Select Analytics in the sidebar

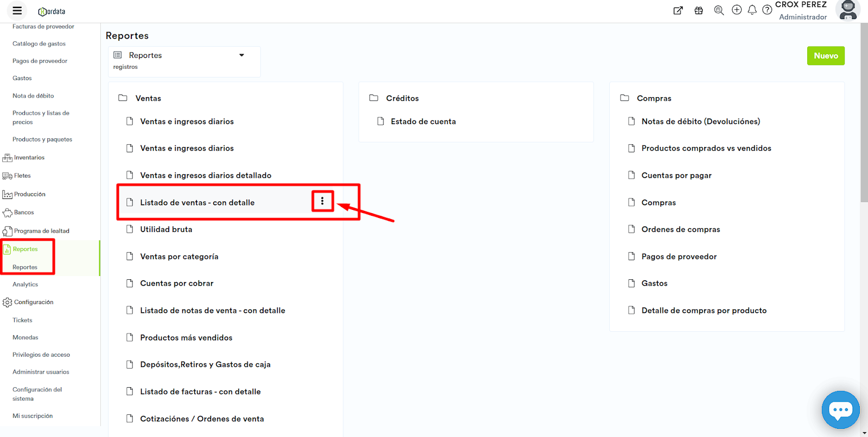25,285
